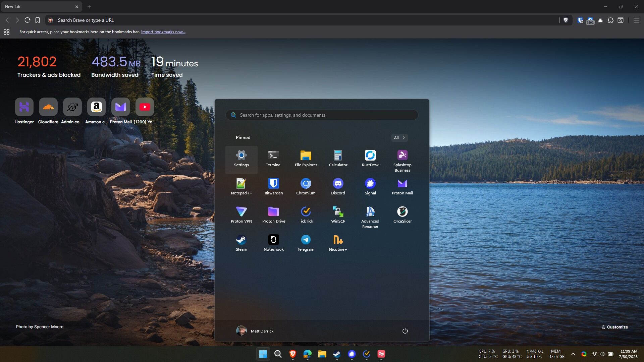Expand All apps list in Start

(399, 138)
